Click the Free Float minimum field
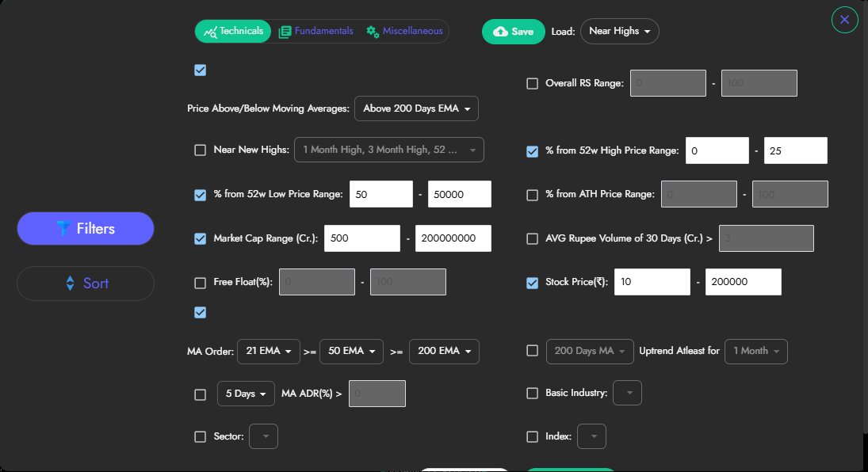868x472 pixels. (x=317, y=282)
